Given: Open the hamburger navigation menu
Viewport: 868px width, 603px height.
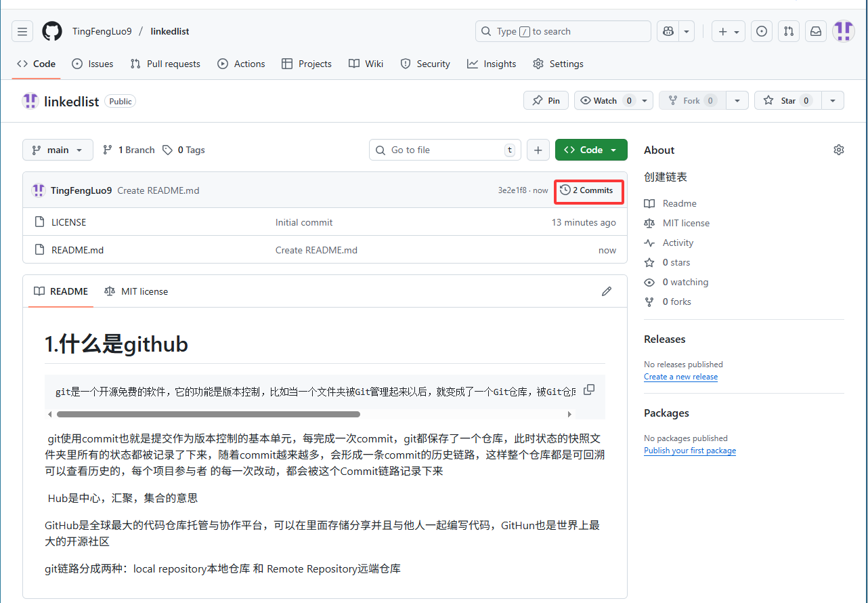Looking at the screenshot, I should click(22, 31).
